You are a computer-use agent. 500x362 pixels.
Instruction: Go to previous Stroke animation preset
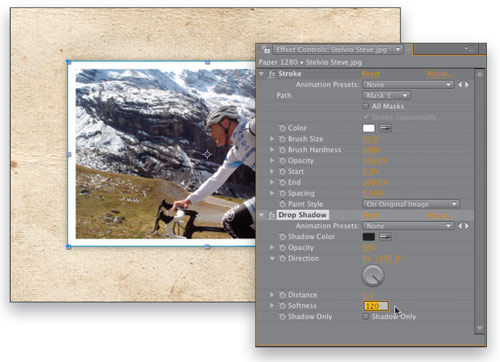pos(460,85)
